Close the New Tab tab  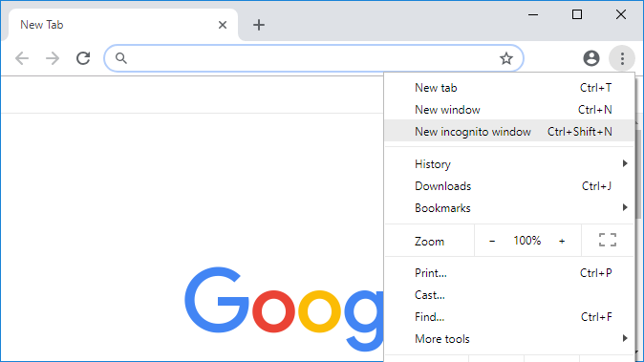pos(223,25)
